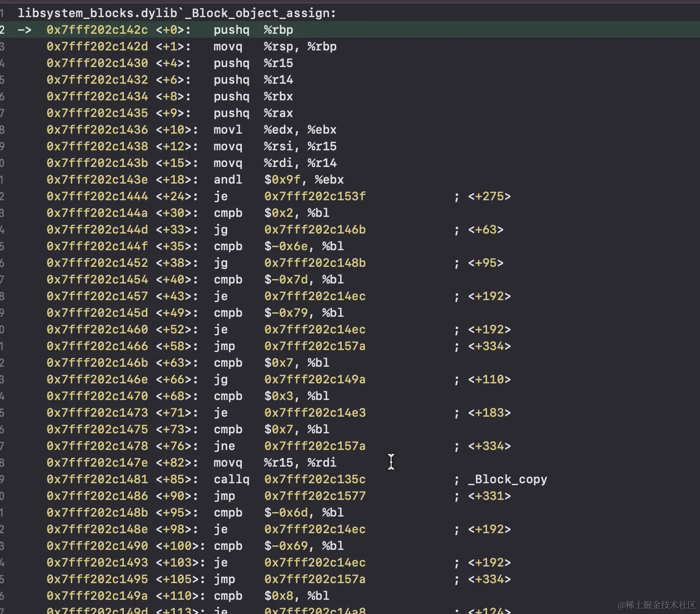The height and width of the screenshot is (614, 700).
Task: Select address 0x7fff202c142c at offset +0
Action: click(x=97, y=30)
